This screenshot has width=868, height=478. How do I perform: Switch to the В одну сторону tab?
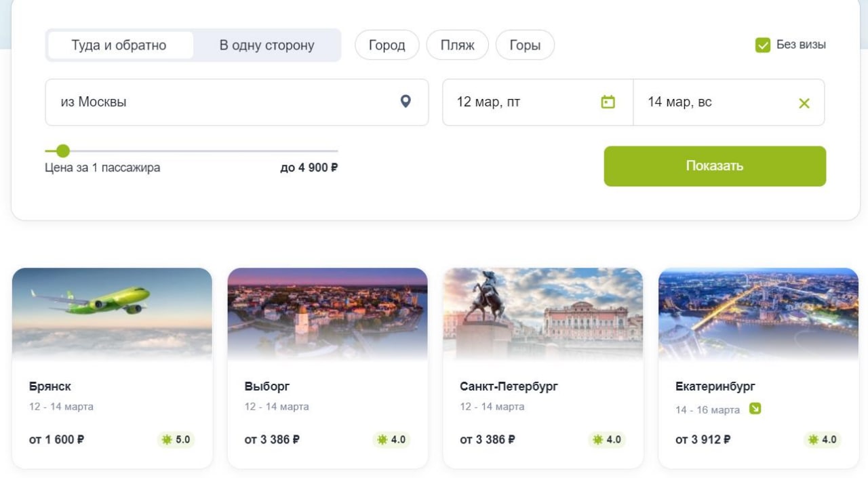(267, 45)
